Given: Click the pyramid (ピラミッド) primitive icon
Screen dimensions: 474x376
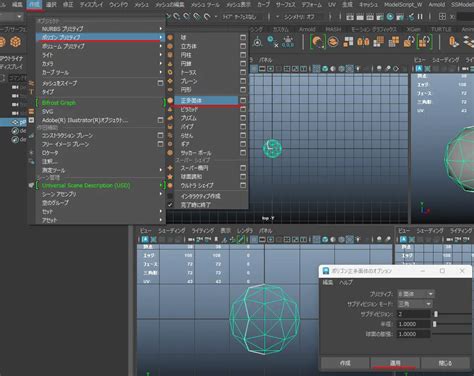Looking at the screenshot, I should click(170, 109).
